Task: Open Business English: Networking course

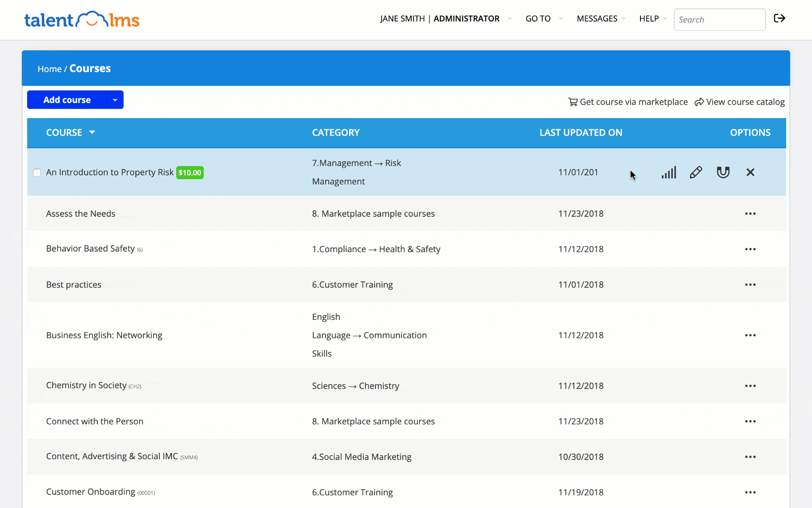Action: [x=104, y=335]
